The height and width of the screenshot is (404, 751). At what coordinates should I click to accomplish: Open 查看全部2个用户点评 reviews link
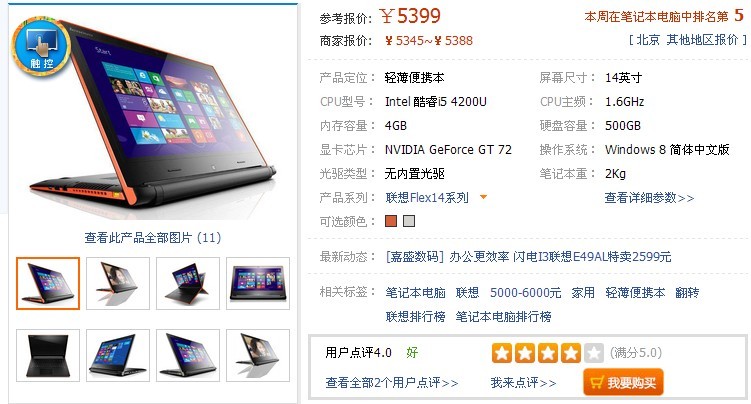(392, 382)
